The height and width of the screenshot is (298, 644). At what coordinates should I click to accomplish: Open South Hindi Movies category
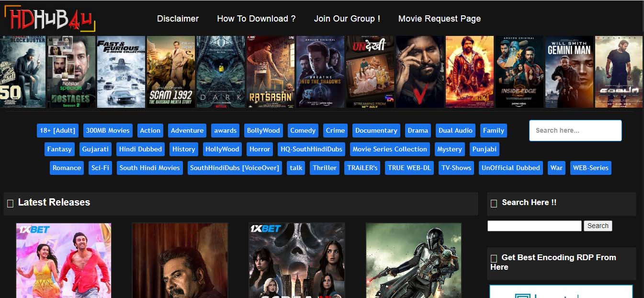[x=150, y=168]
